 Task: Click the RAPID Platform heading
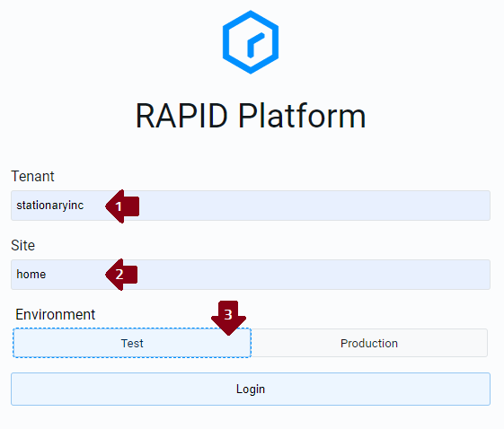[251, 116]
